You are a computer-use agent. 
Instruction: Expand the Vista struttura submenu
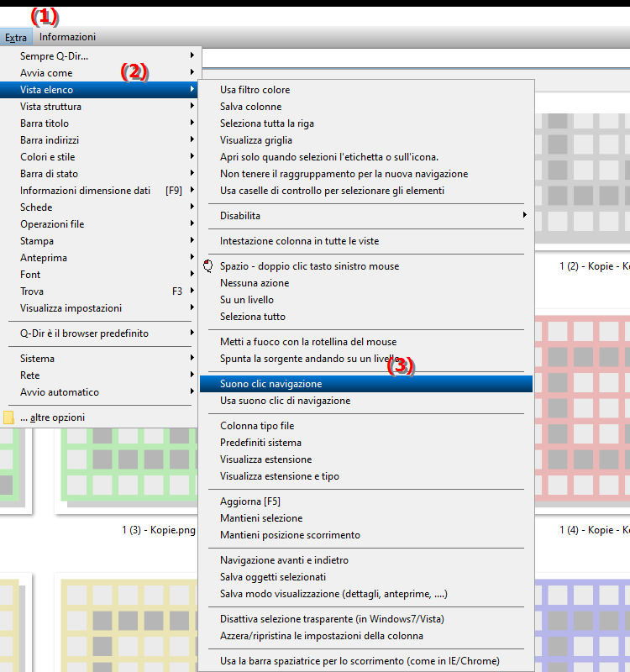98,107
